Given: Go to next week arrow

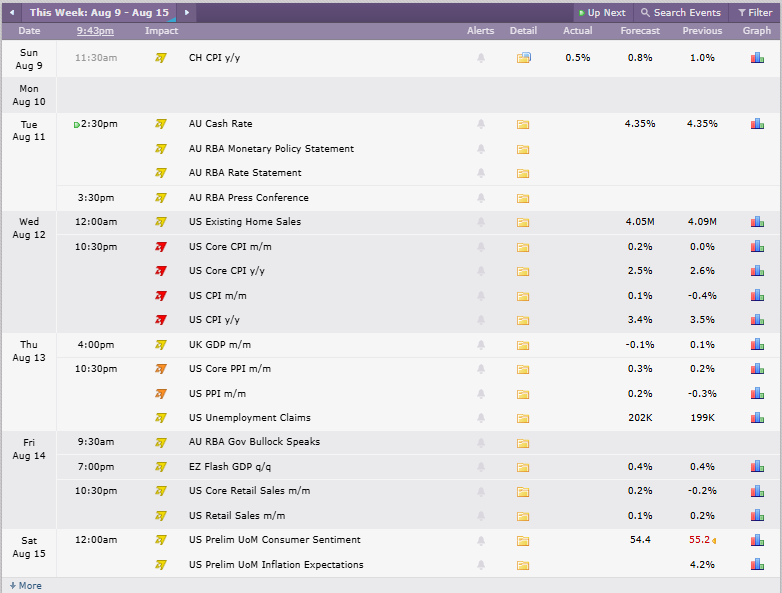Looking at the screenshot, I should pyautogui.click(x=187, y=12).
